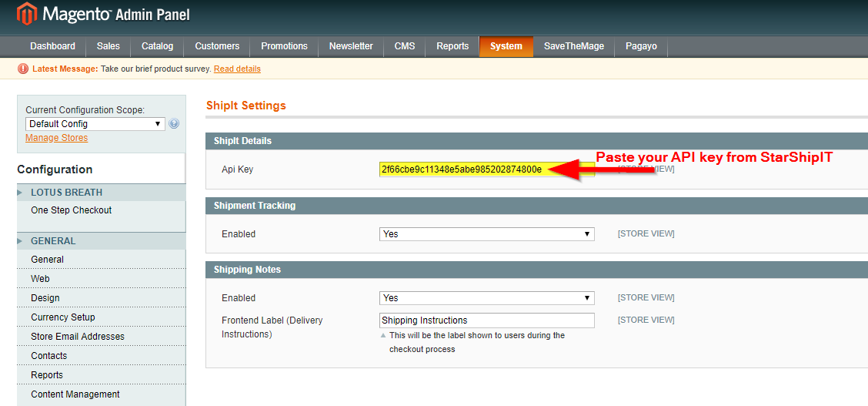This screenshot has width=868, height=406.
Task: Click the Magento Admin Panel title text
Action: click(x=115, y=15)
